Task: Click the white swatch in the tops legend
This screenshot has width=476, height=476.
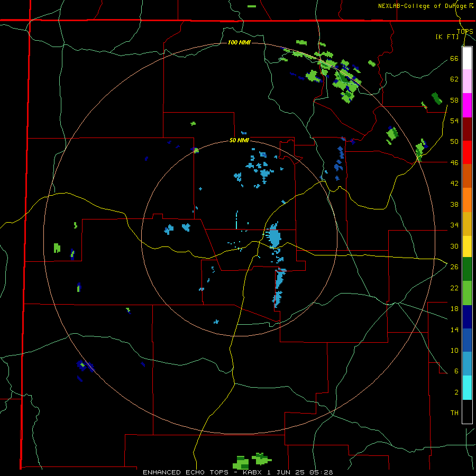Action: tap(467, 58)
